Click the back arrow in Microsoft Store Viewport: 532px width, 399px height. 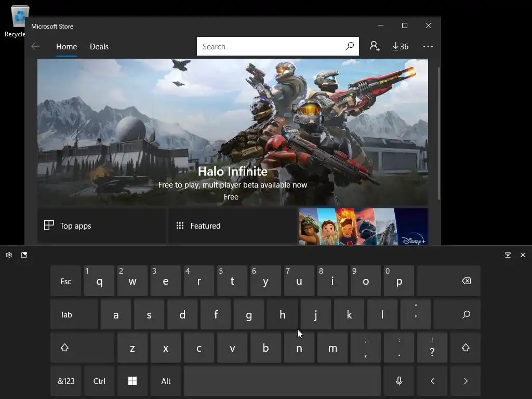point(35,46)
